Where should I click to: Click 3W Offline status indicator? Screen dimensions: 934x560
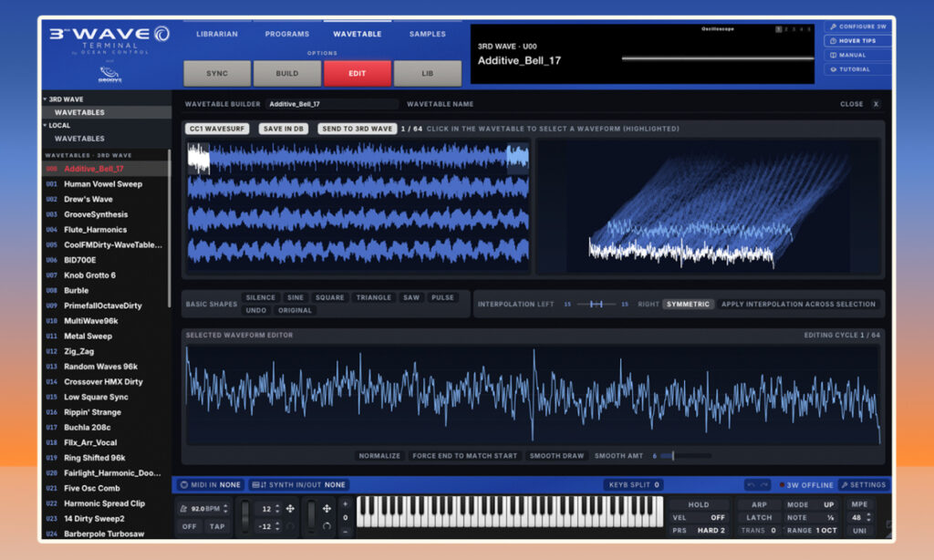click(806, 485)
